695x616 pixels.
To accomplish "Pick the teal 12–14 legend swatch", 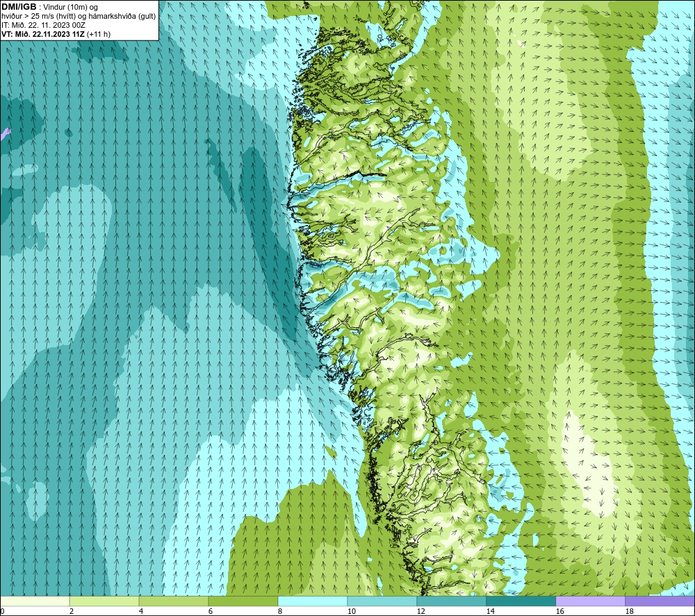I will 452,601.
